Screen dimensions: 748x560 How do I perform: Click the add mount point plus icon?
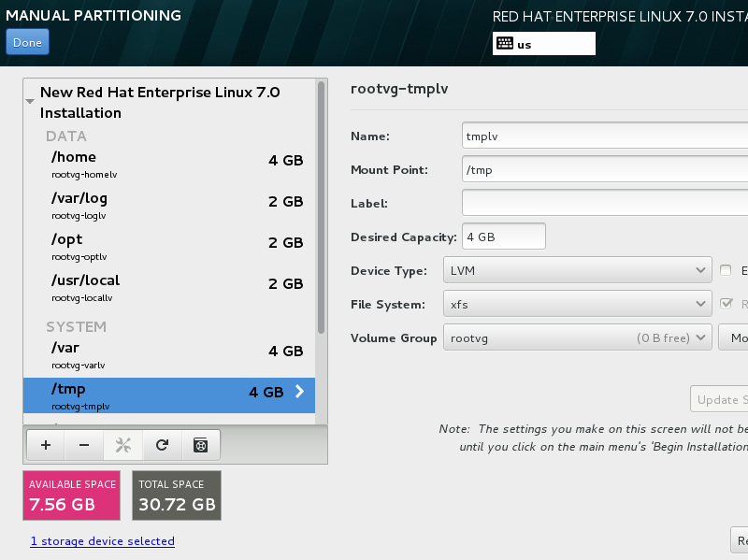(x=46, y=445)
